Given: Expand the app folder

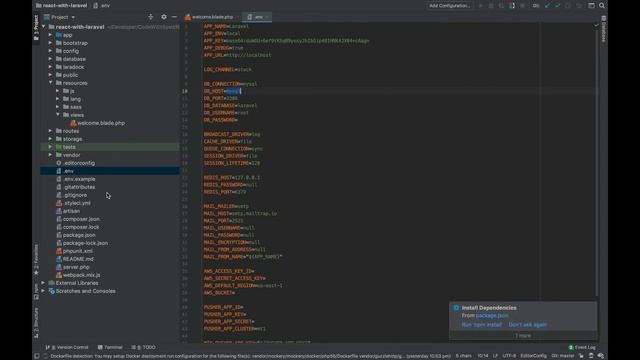Looking at the screenshot, I should coord(51,35).
